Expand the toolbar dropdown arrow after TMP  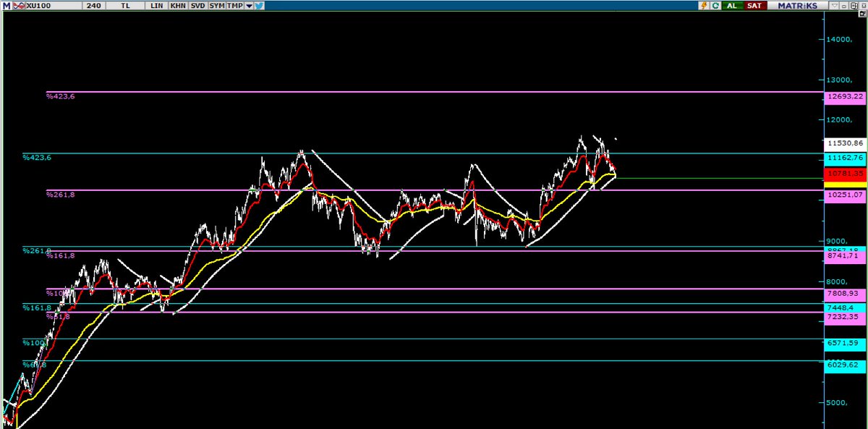click(249, 5)
